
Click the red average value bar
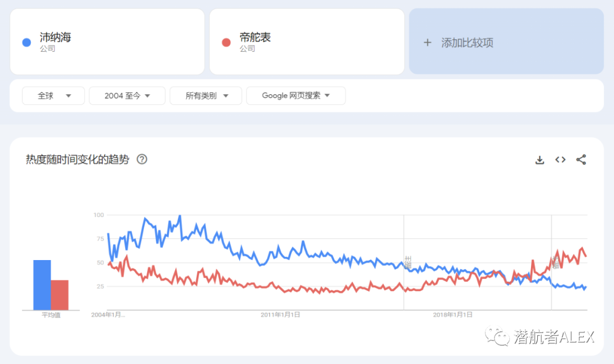(60, 295)
